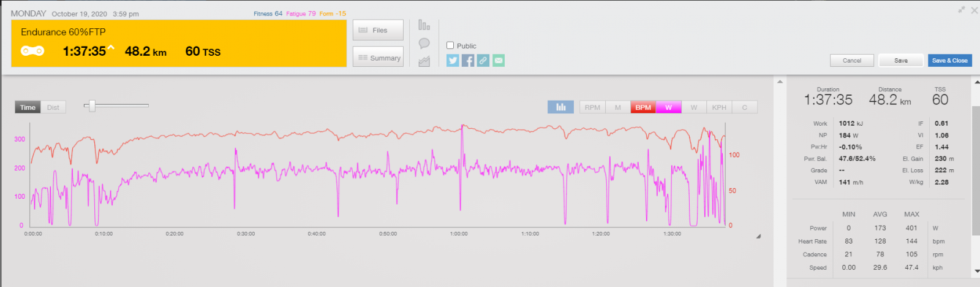The width and height of the screenshot is (980, 287).
Task: Click the chart smoothing slider handle
Action: [92, 106]
